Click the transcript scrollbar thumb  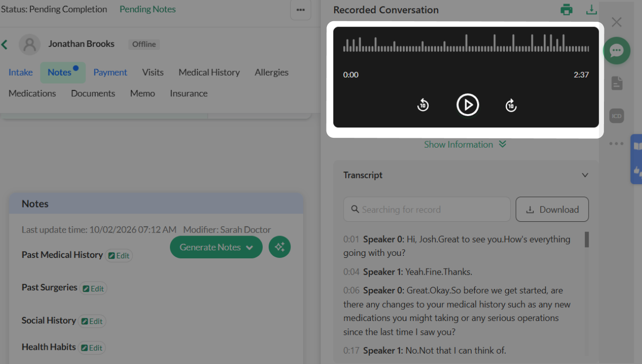587,240
